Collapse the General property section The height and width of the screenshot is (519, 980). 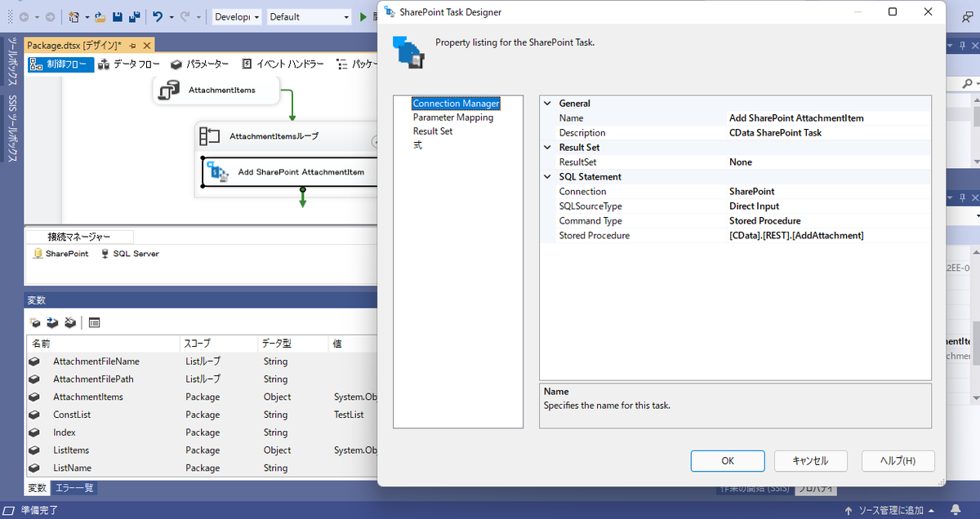(547, 104)
